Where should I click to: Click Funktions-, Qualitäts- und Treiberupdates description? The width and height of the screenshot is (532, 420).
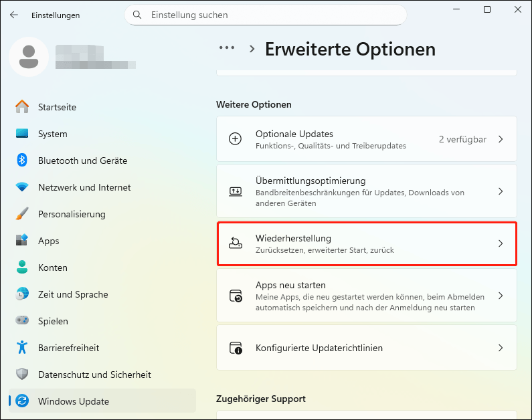tap(331, 146)
